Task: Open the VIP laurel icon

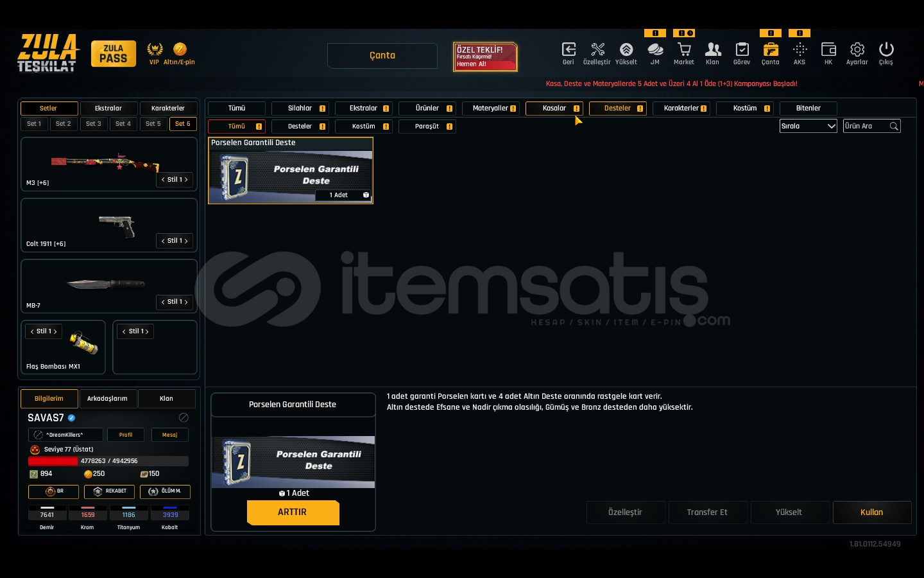Action: pyautogui.click(x=155, y=49)
